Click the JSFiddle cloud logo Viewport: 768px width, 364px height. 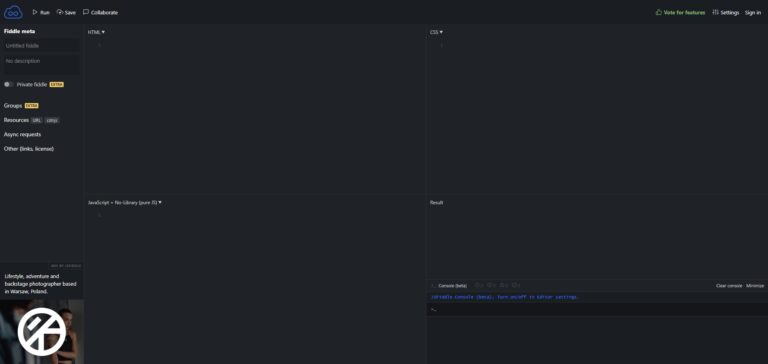pyautogui.click(x=13, y=12)
